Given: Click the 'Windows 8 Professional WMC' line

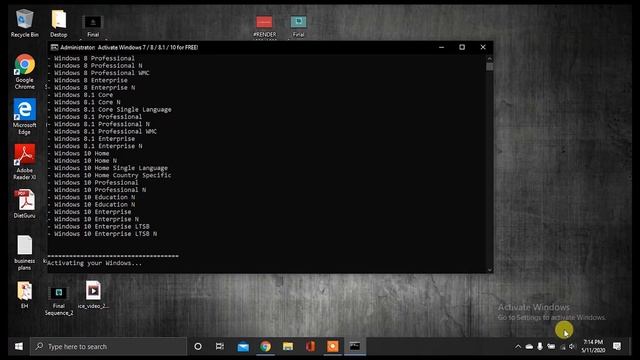Looking at the screenshot, I should [102, 73].
